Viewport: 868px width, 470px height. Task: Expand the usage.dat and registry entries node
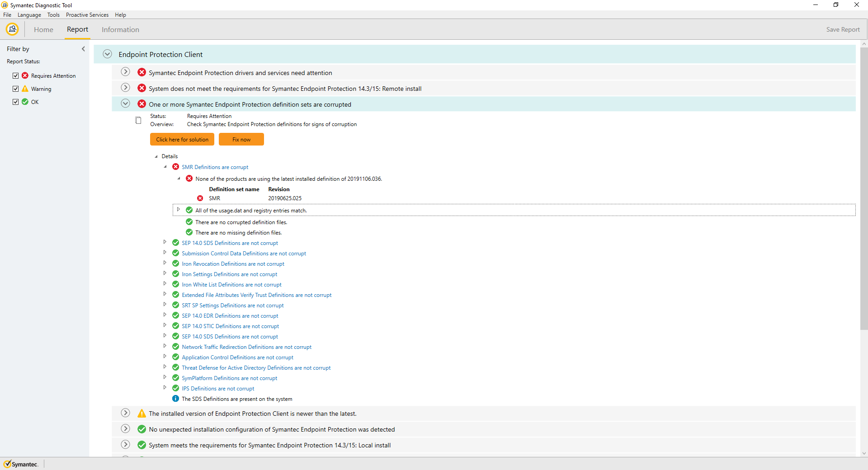pos(178,210)
